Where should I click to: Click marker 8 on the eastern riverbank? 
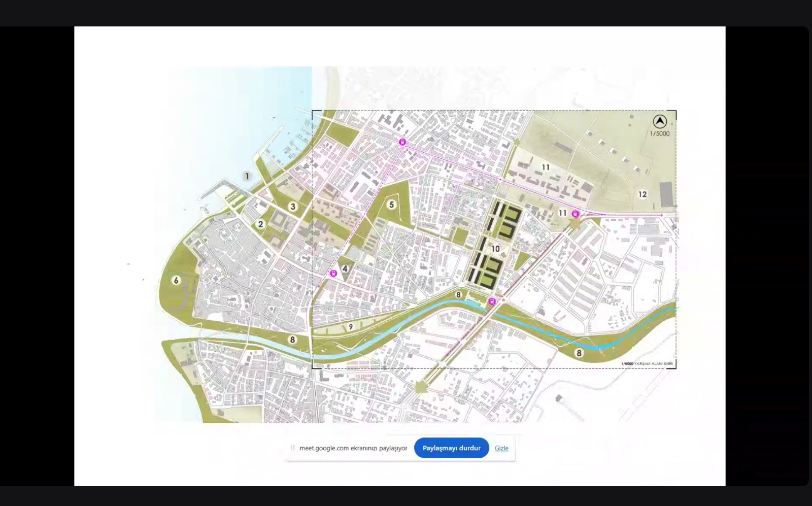click(579, 353)
